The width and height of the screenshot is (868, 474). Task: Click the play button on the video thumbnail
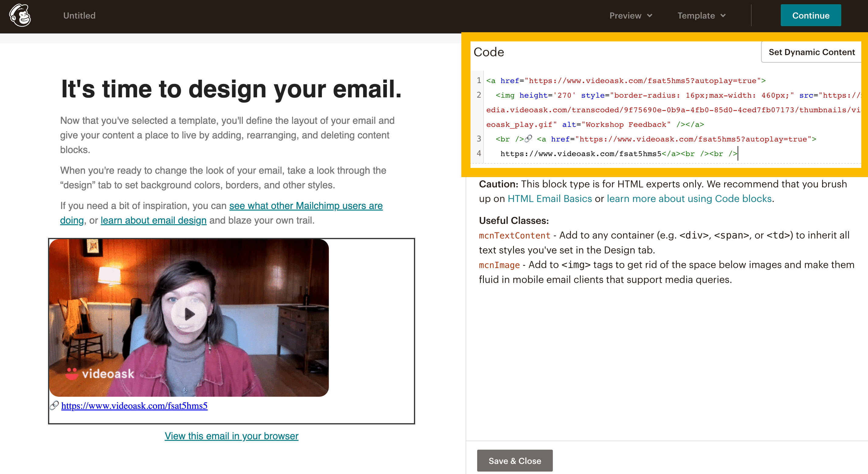[189, 314]
